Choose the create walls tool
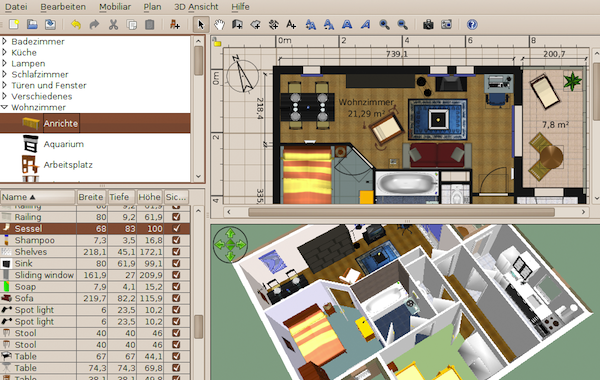 point(237,24)
